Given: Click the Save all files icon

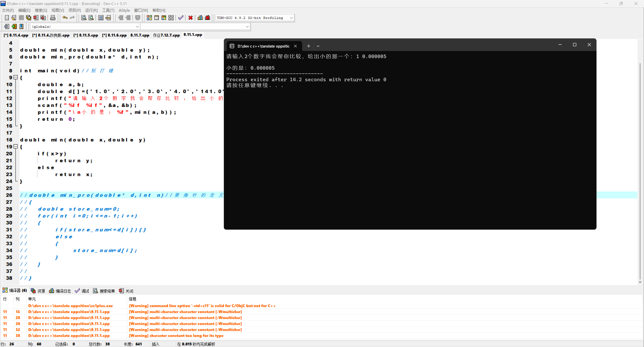Looking at the screenshot, I should (x=29, y=18).
